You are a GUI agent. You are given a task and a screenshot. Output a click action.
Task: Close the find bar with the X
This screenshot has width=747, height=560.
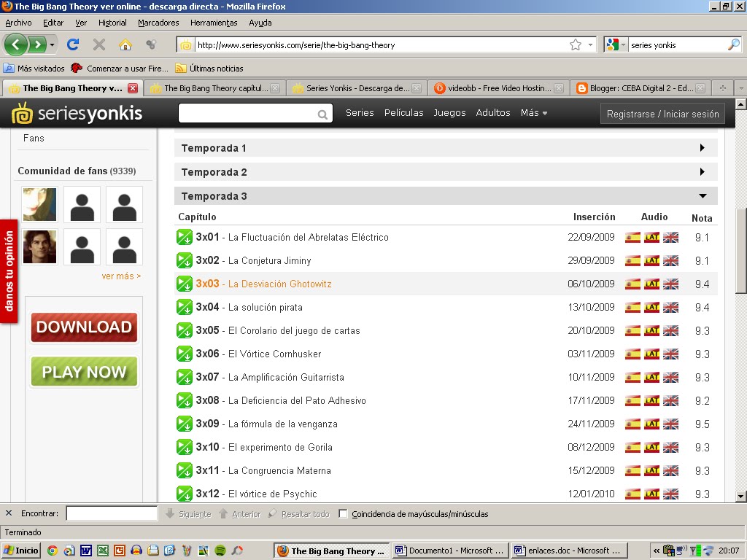pos(9,513)
